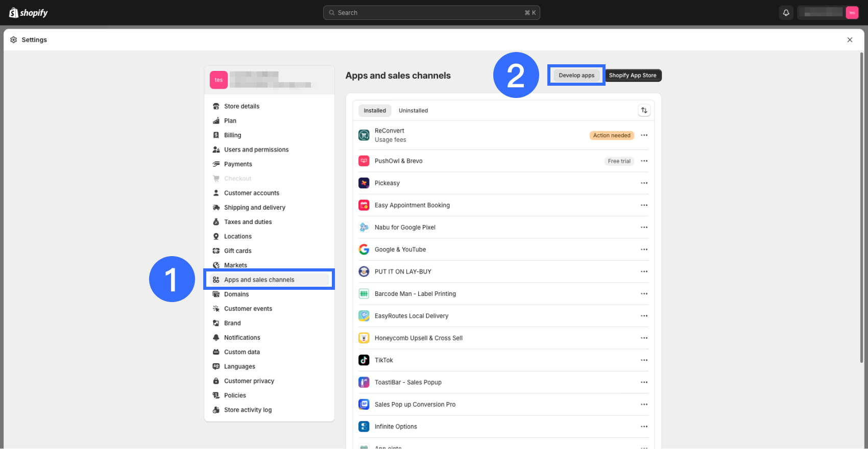The height and width of the screenshot is (449, 868).
Task: Click the sort apps arrows icon
Action: [x=644, y=110]
